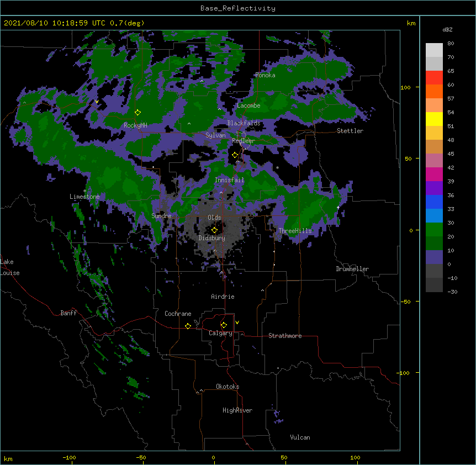Choose the blue 33-36 dBZ legend swatch
Viewport: 476px width, 465px height.
[434, 202]
